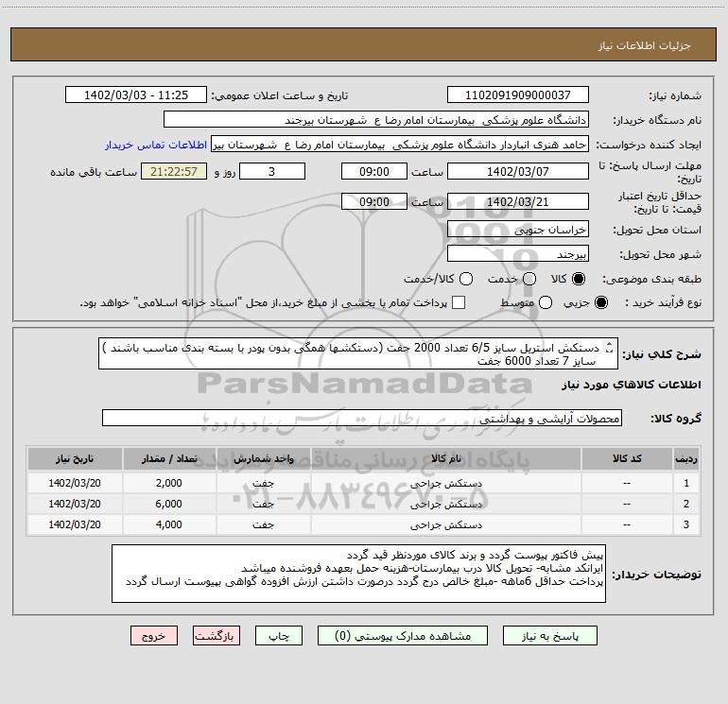728x704 pixels.
Task: Click the remaining days field showing 3
Action: (272, 171)
